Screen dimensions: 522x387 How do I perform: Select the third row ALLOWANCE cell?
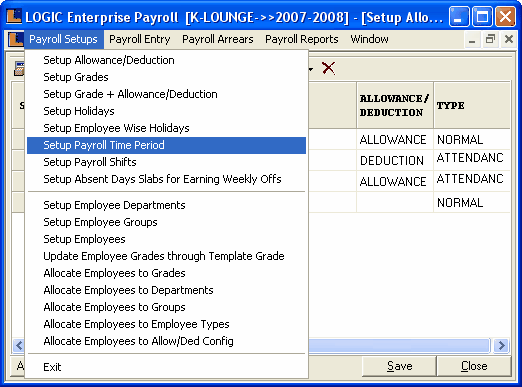[395, 181]
